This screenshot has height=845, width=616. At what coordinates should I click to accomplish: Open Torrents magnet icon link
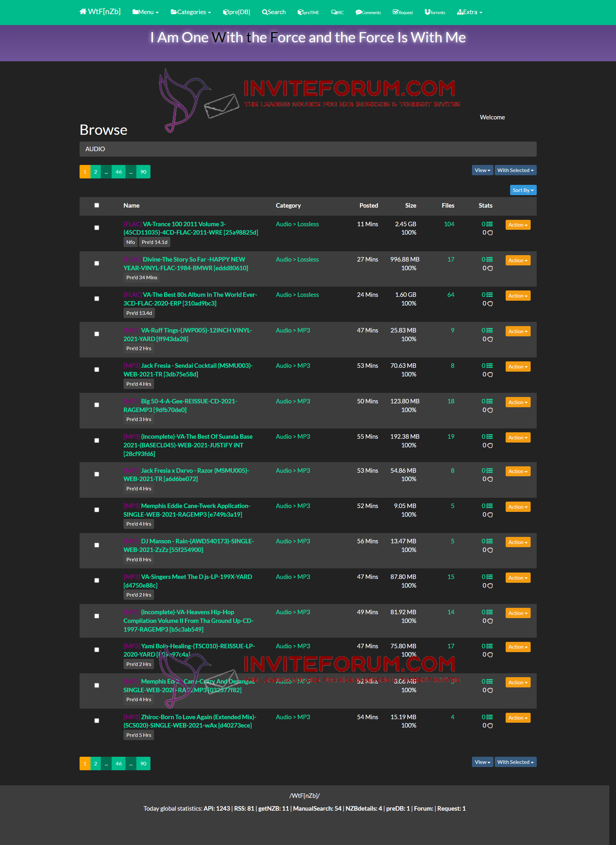click(435, 12)
